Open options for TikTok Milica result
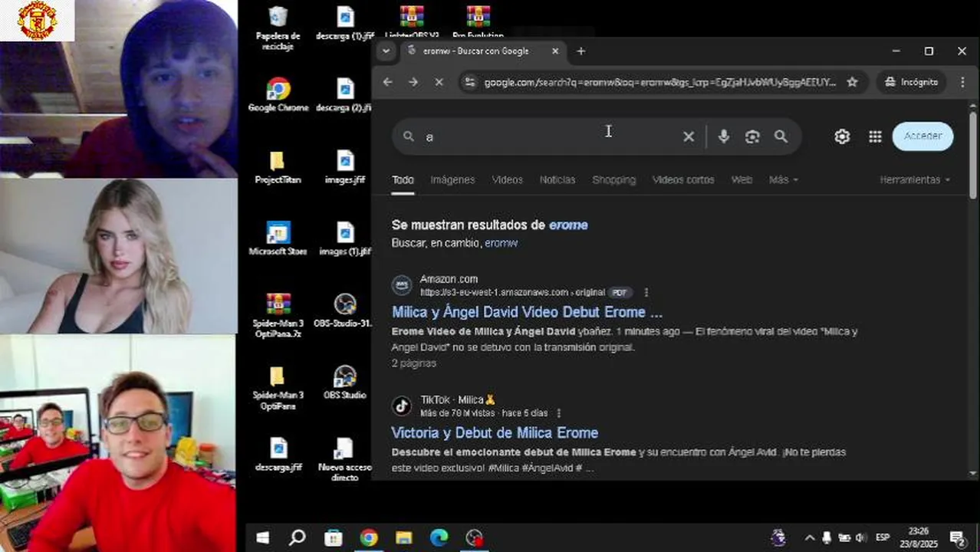This screenshot has height=552, width=980. (x=558, y=412)
